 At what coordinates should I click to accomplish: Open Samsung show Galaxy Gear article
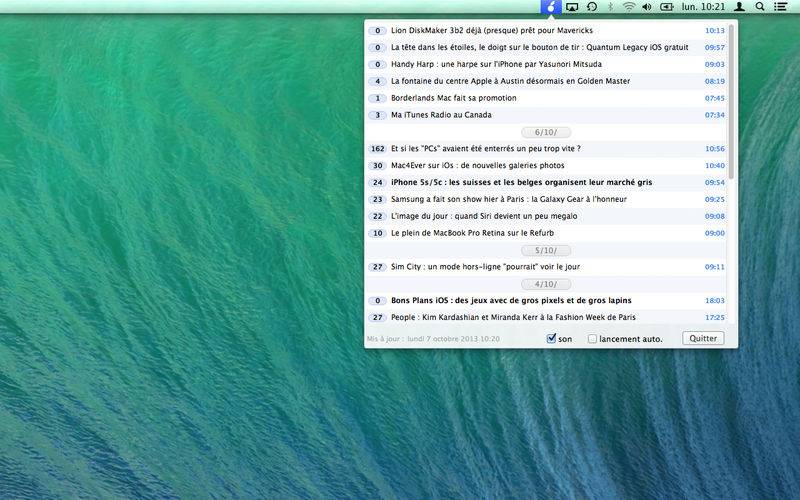[509, 199]
